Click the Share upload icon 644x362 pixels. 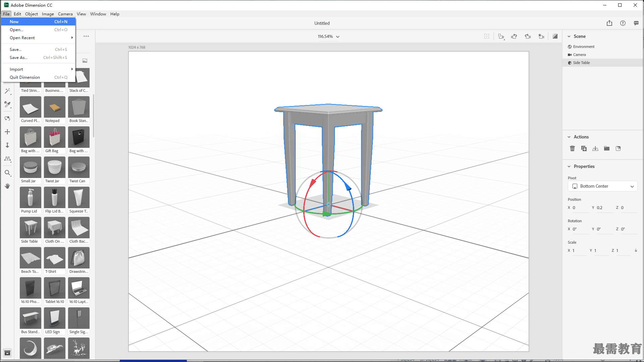[609, 23]
